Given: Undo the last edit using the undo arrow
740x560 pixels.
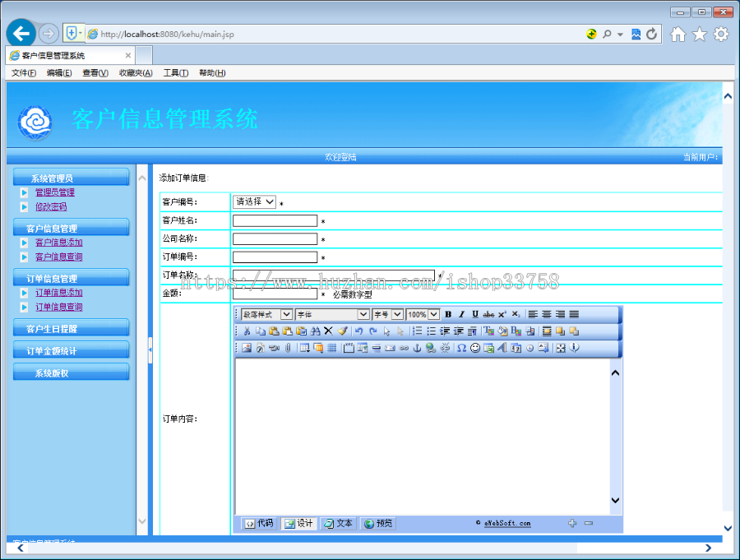Looking at the screenshot, I should tap(360, 331).
